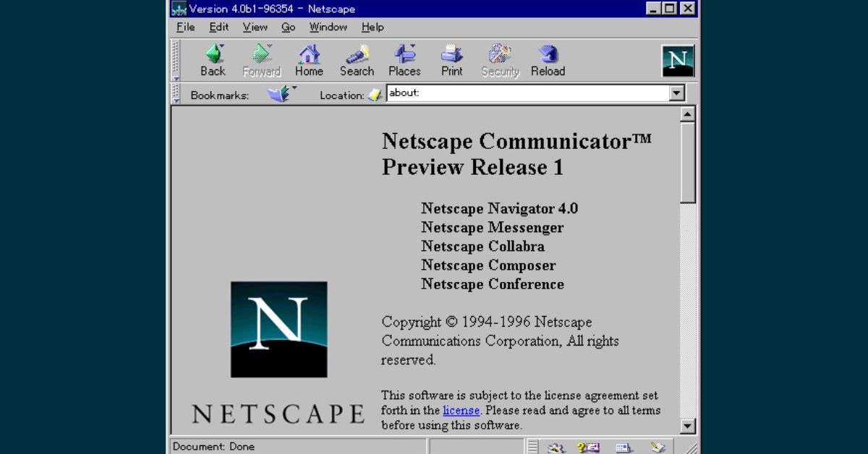Viewport: 868px width, 454px height.
Task: Expand the Location address dropdown
Action: pos(676,93)
